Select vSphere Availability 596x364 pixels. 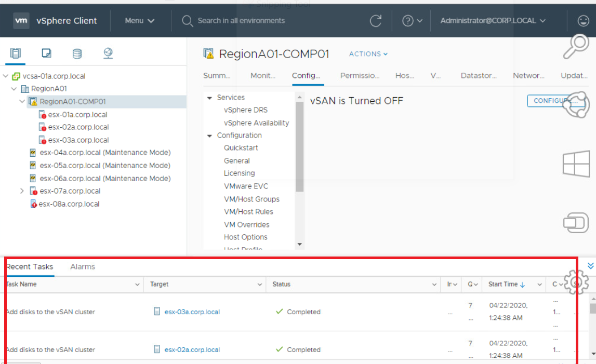click(x=256, y=123)
